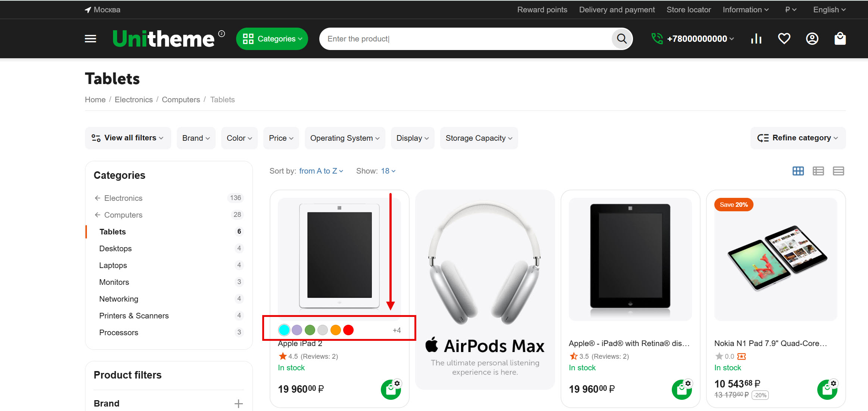Open the product comparison bar-chart icon
Viewport: 868px width, 411px height.
756,39
